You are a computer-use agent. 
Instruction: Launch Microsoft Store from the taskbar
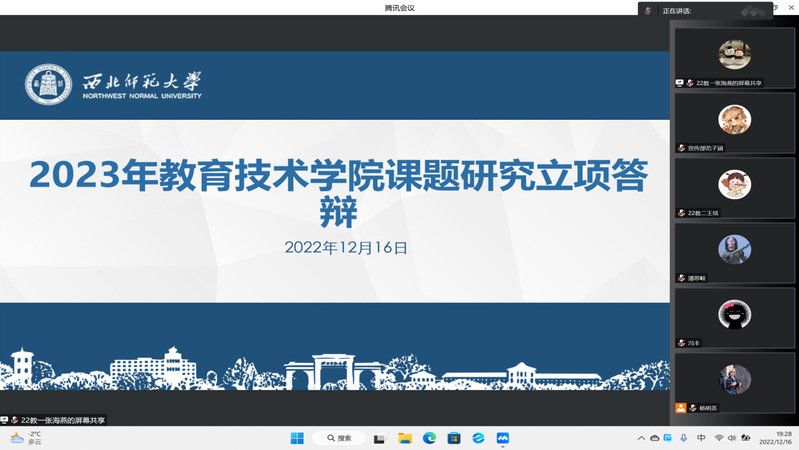coord(454,438)
